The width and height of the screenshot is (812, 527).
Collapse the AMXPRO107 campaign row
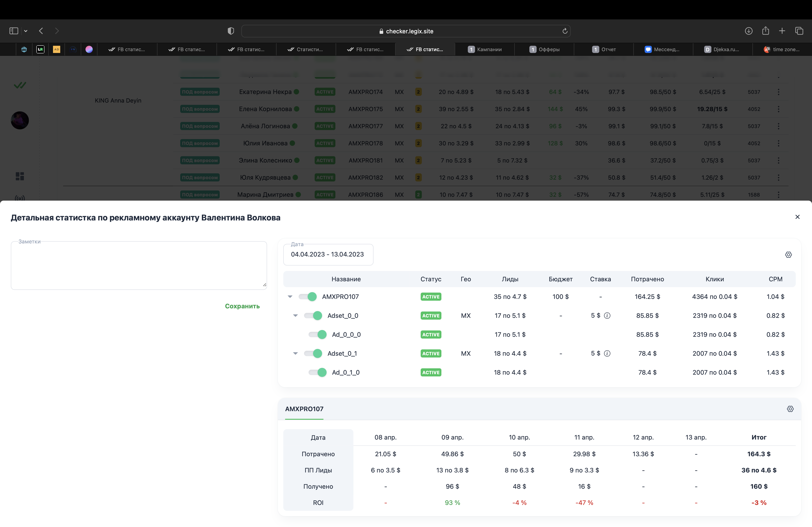290,297
